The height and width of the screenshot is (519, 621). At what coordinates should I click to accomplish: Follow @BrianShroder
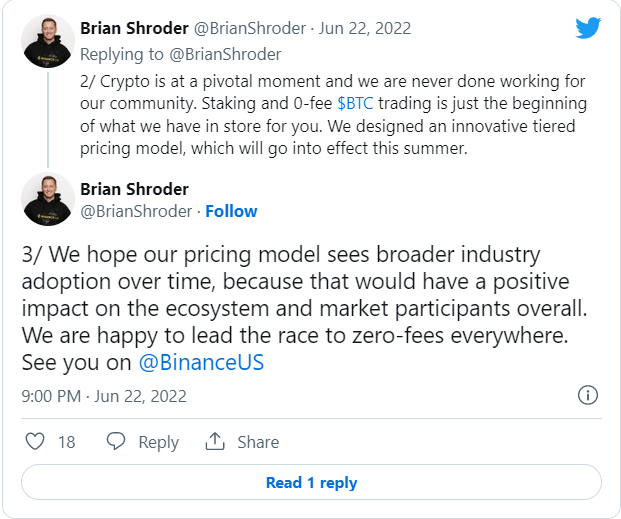pos(231,211)
